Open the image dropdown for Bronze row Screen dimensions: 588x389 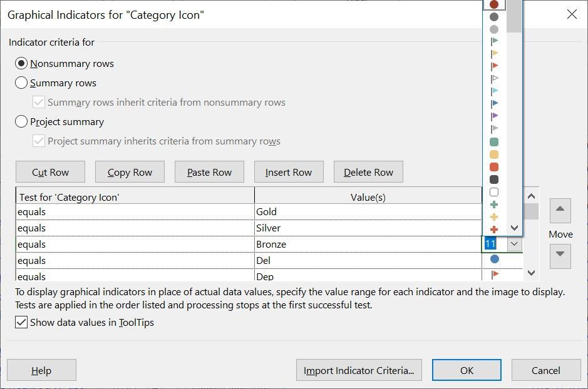[x=515, y=245]
